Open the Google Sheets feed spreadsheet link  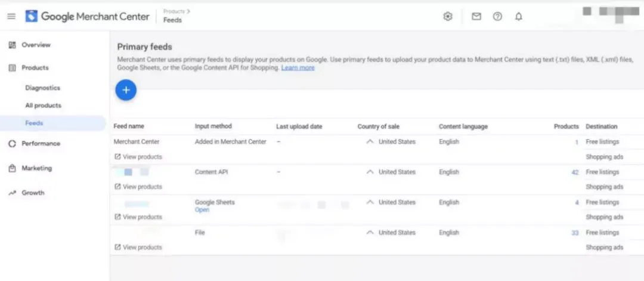[202, 210]
